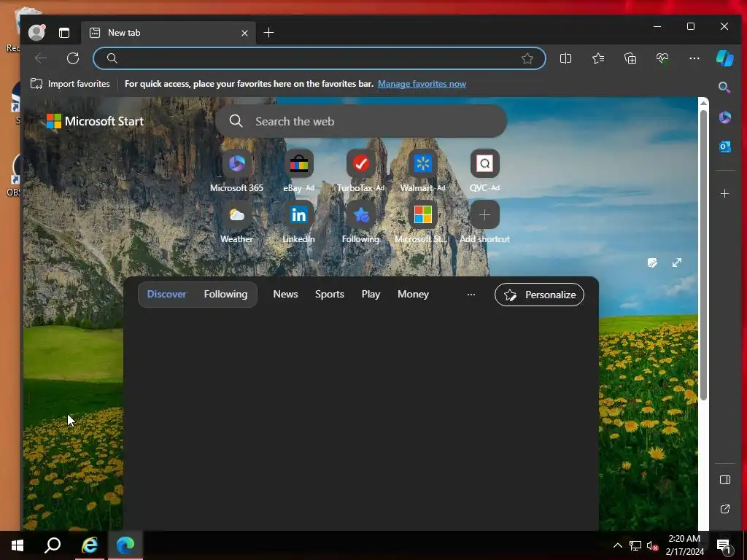Show hidden system tray icons
This screenshot has height=560, width=747.
(617, 545)
